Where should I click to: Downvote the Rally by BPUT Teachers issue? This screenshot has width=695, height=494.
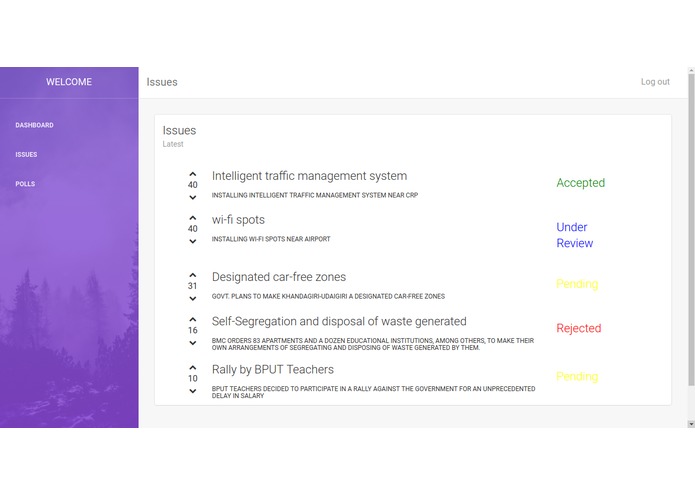pos(192,391)
